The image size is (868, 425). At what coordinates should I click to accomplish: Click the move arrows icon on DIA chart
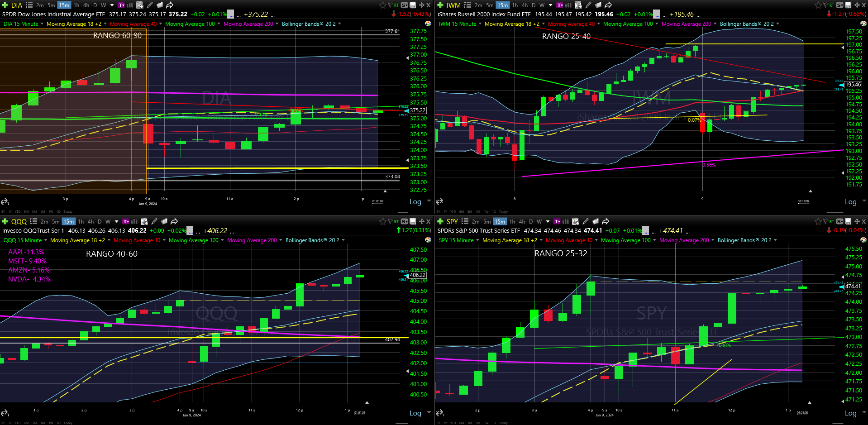pyautogui.click(x=421, y=5)
